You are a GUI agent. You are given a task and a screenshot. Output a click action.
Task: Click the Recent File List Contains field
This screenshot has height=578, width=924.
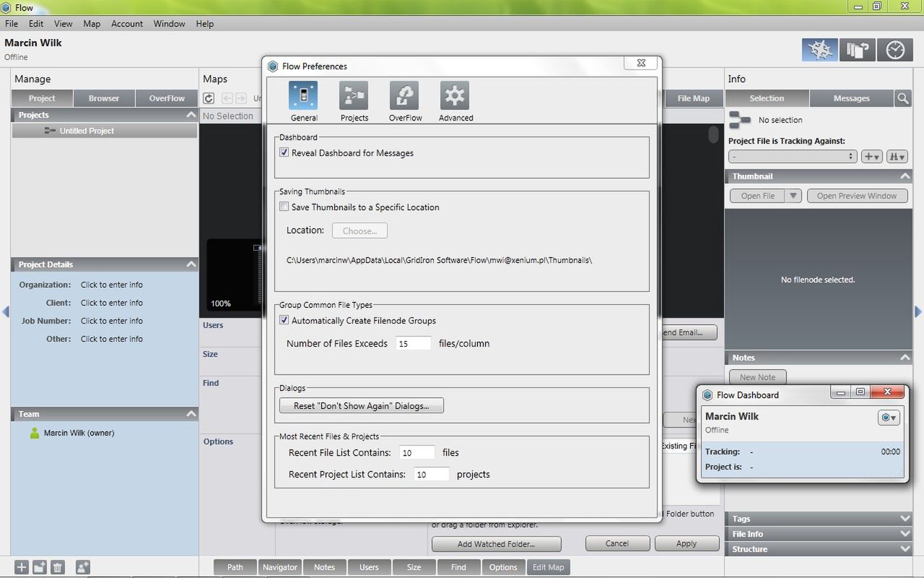417,453
